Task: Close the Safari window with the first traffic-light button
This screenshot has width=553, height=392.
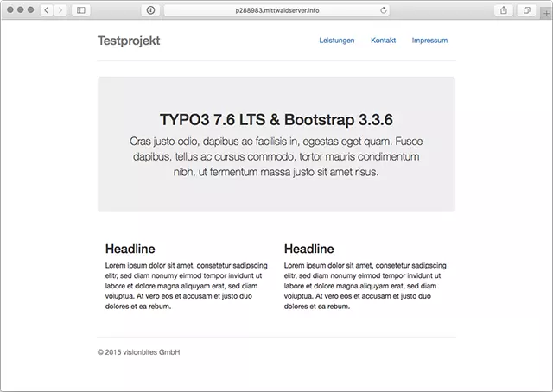Action: click(10, 9)
